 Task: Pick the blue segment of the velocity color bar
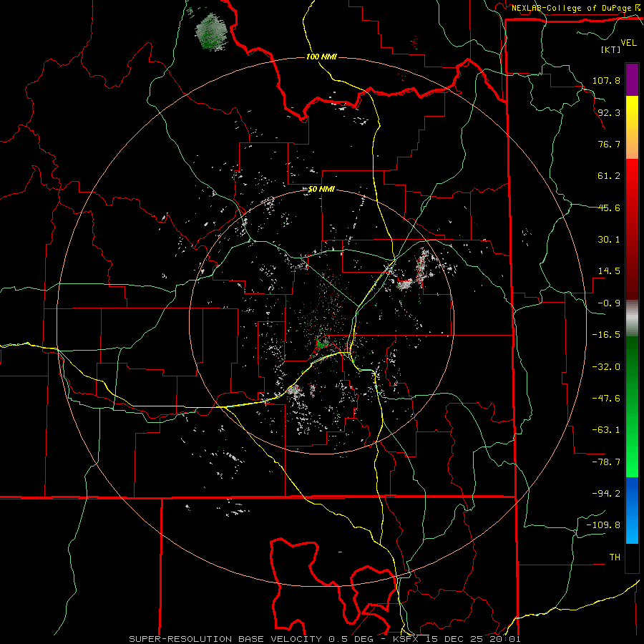tap(632, 510)
